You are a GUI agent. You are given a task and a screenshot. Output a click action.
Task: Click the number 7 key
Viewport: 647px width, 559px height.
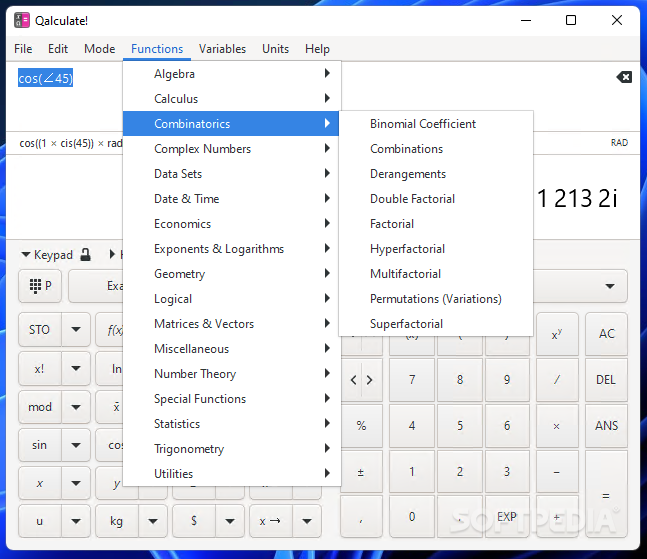point(412,380)
